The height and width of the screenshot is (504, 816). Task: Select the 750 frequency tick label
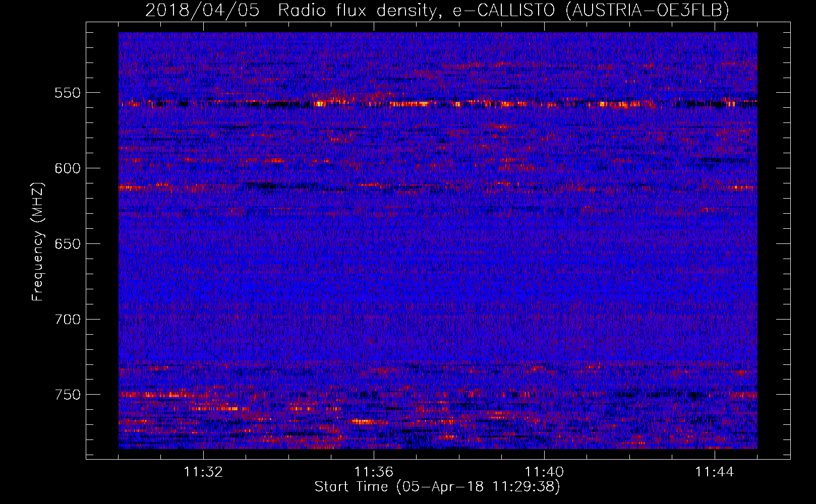(x=68, y=395)
